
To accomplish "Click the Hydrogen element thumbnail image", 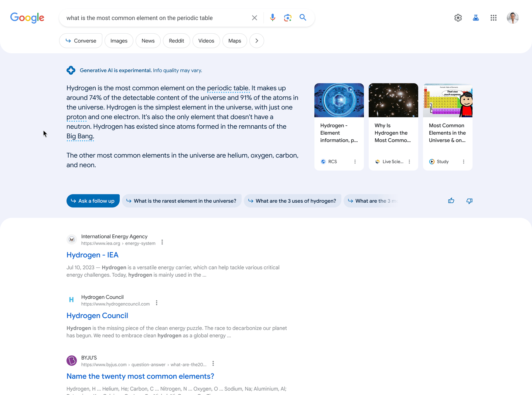I will coord(339,100).
